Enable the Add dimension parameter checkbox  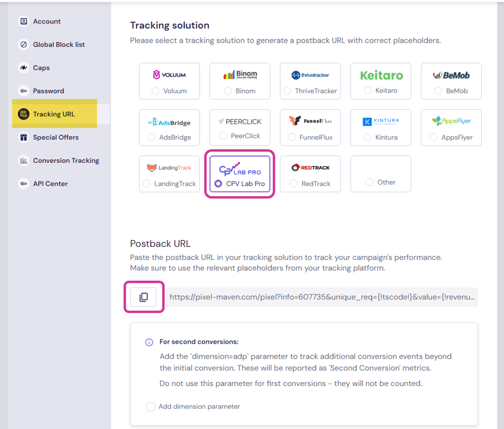tap(150, 406)
